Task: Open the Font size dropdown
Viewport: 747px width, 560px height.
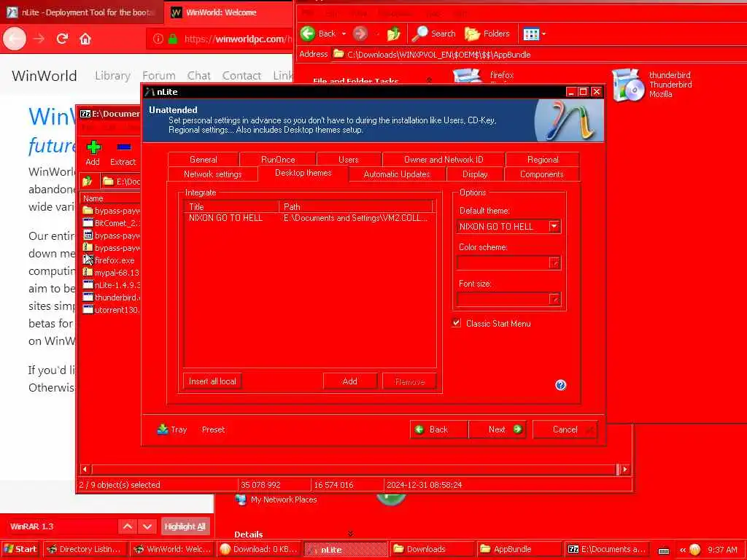Action: click(554, 298)
